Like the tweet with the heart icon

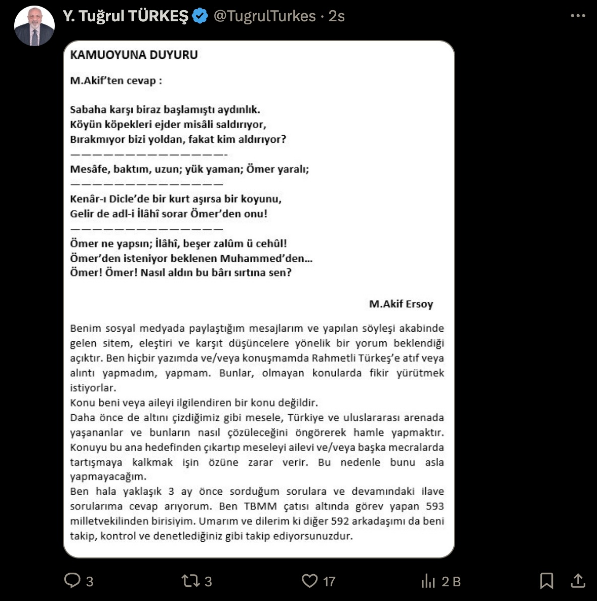click(309, 581)
